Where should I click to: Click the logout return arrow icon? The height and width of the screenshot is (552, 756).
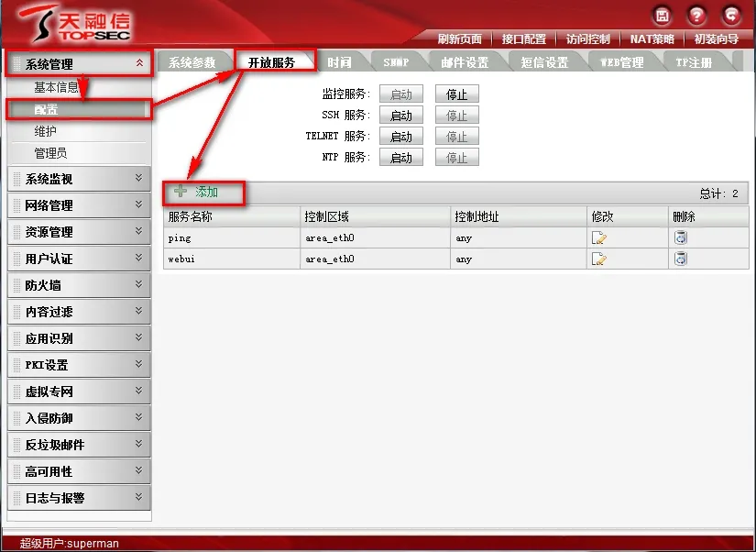[x=731, y=16]
